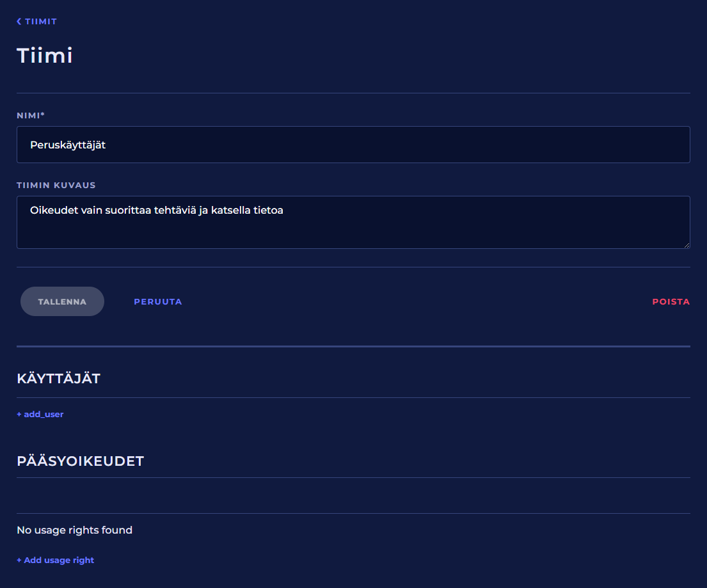
Task: Go back via the TIIMIT link
Action: pyautogui.click(x=41, y=22)
